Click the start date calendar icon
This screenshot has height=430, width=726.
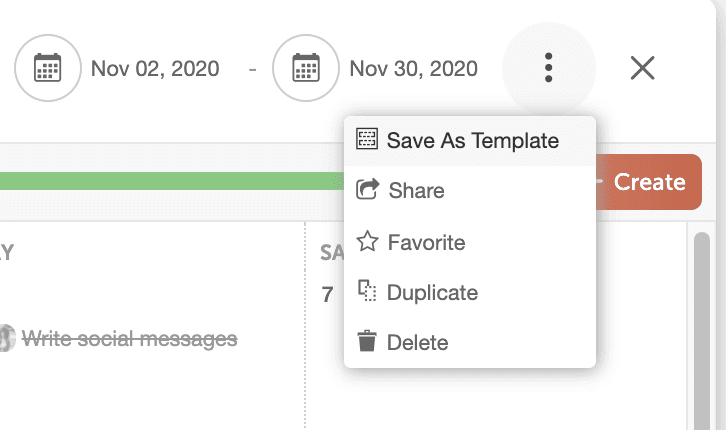(x=48, y=68)
